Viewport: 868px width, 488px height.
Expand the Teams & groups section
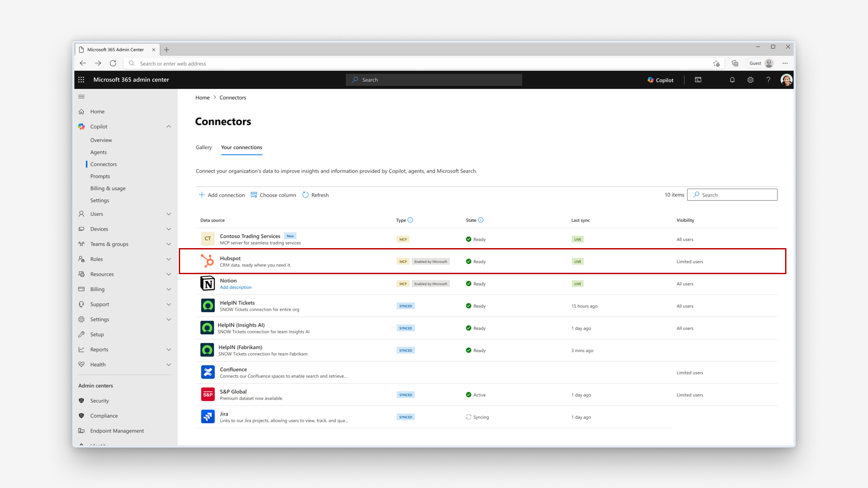[x=169, y=244]
